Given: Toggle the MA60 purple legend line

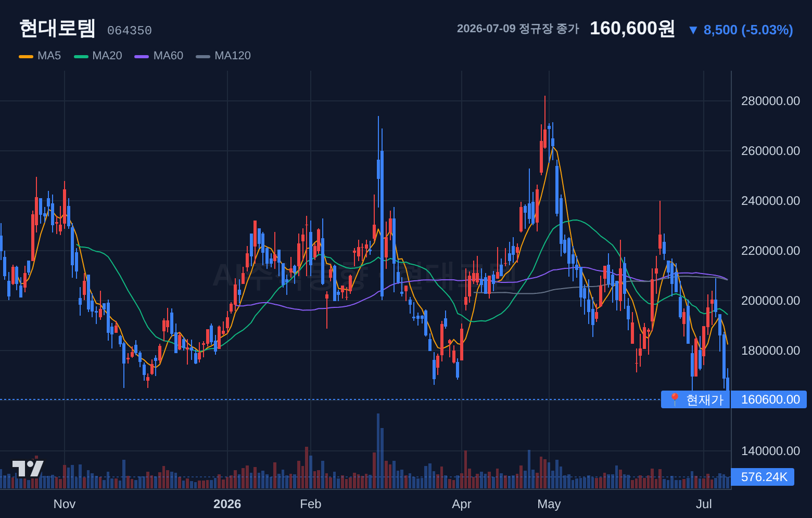Looking at the screenshot, I should (142, 56).
